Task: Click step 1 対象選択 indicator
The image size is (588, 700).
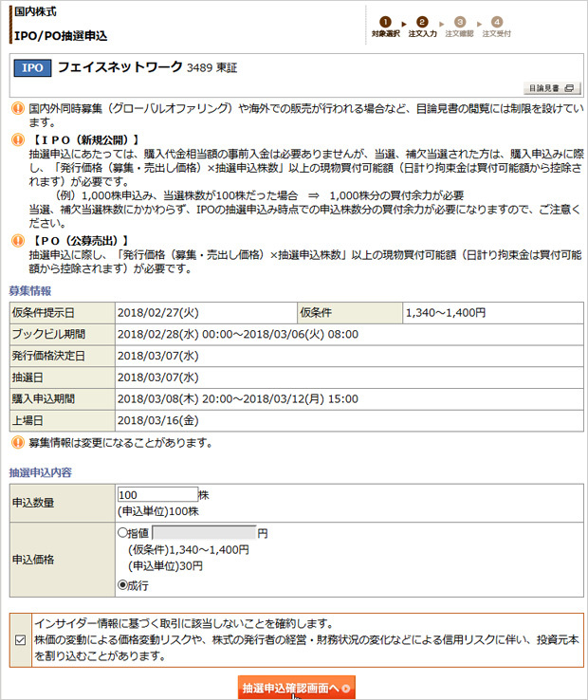Action: tap(385, 27)
